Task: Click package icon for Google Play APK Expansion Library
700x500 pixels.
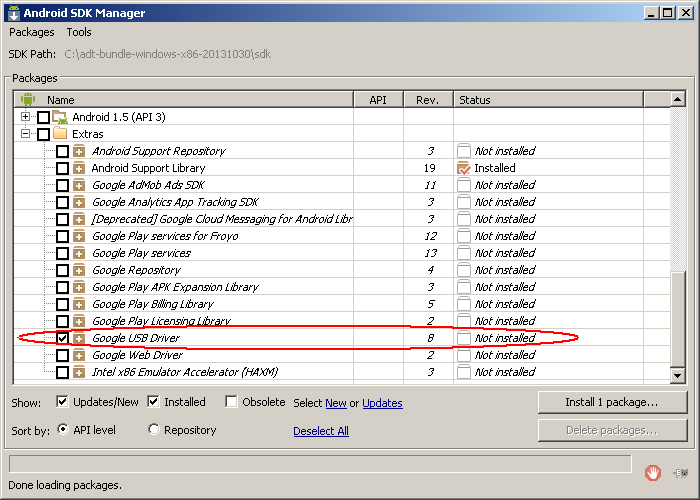Action: (79, 287)
